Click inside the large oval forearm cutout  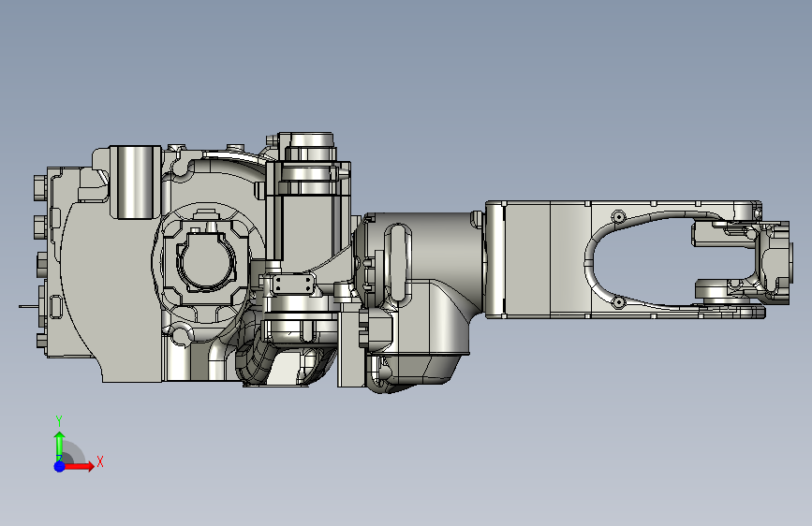[x=642, y=259]
